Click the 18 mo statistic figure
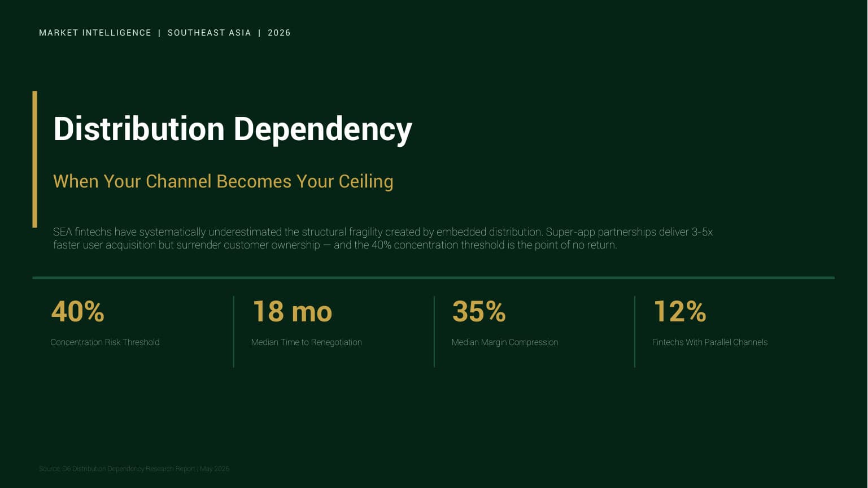The height and width of the screenshot is (488, 868). (292, 311)
